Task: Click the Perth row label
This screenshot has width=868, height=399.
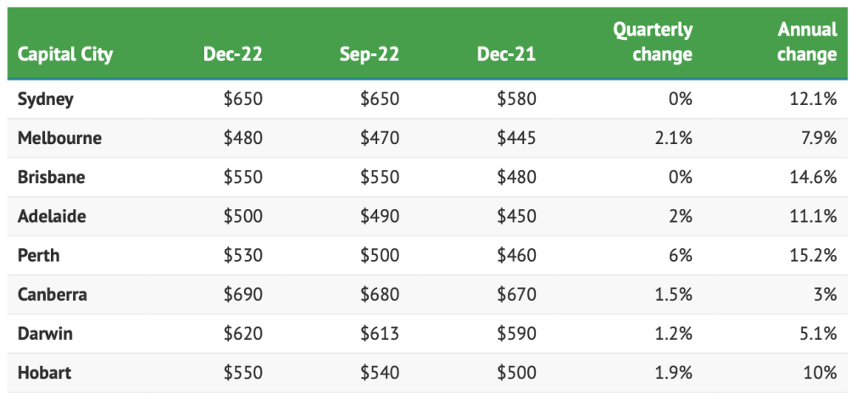Action: [x=39, y=255]
